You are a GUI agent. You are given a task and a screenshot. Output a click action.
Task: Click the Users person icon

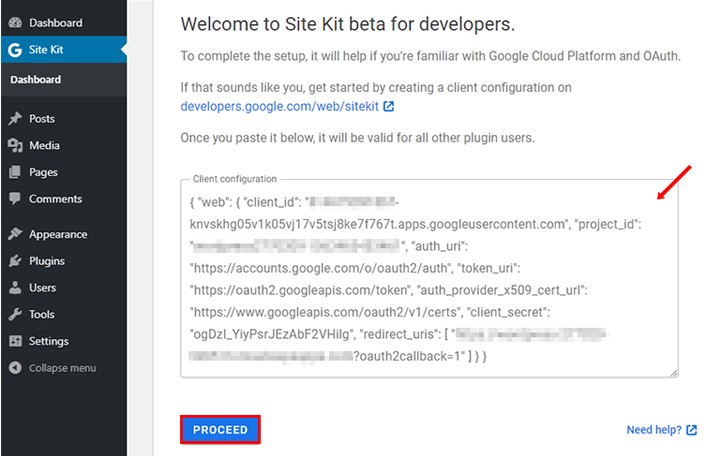(15, 287)
